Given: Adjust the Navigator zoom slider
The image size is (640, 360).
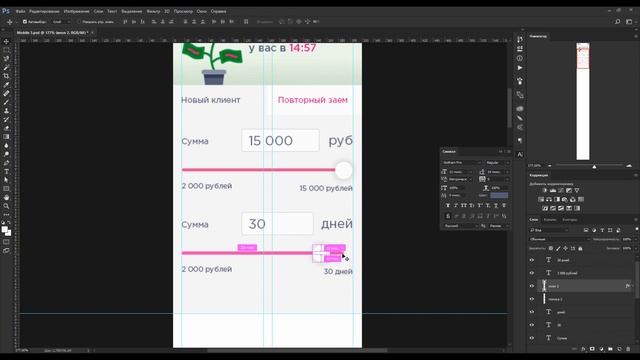Looking at the screenshot, I should [594, 167].
